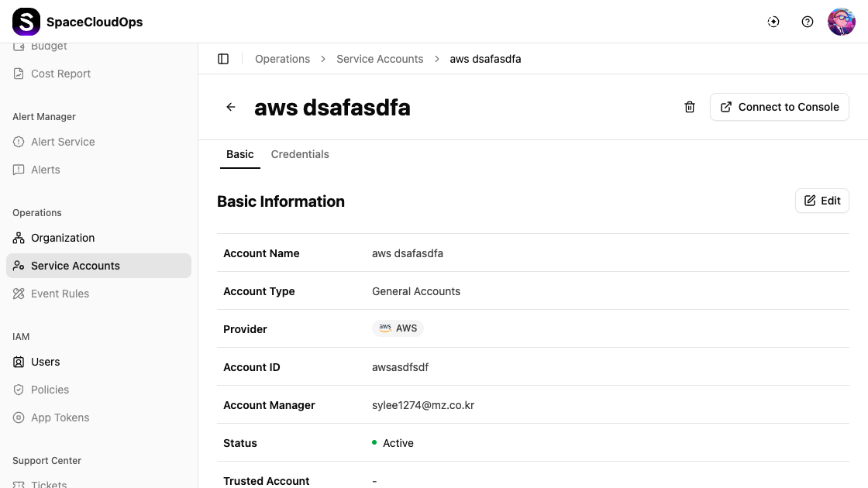Delete service account via trash icon
The width and height of the screenshot is (868, 488).
(x=690, y=107)
